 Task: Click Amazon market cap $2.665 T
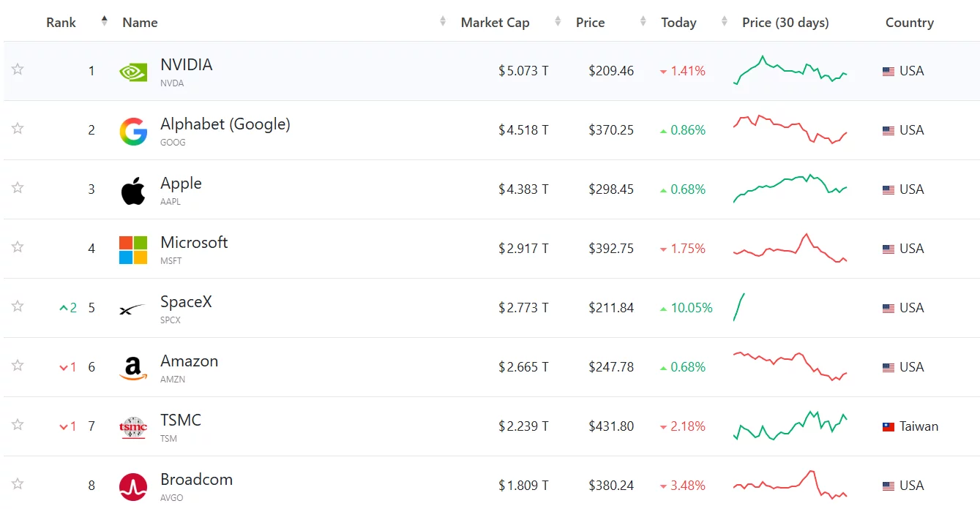523,367
